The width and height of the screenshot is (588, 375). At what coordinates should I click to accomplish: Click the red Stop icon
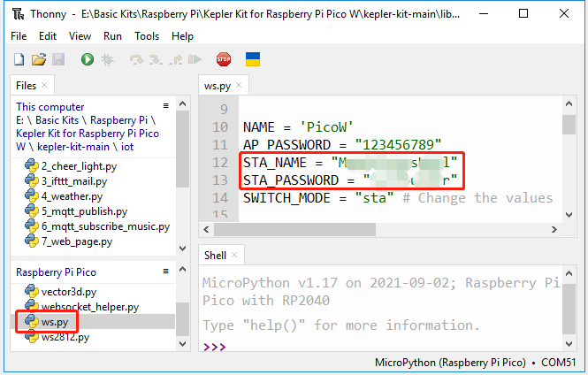point(224,59)
